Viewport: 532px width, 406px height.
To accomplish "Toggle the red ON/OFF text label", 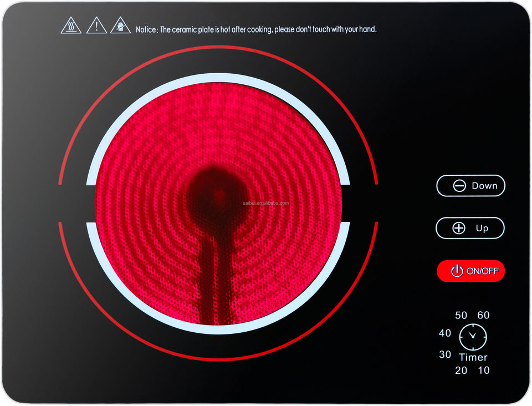I will (x=482, y=271).
